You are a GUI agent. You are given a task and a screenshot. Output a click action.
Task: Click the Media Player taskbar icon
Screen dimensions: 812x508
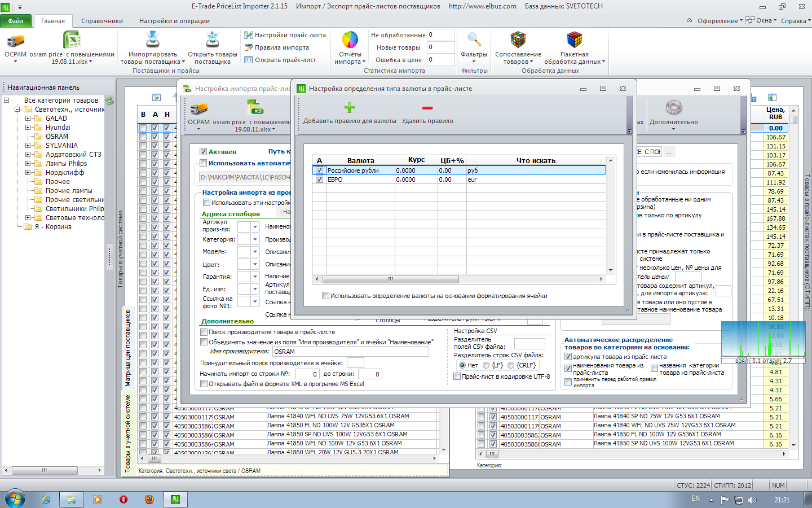click(98, 500)
